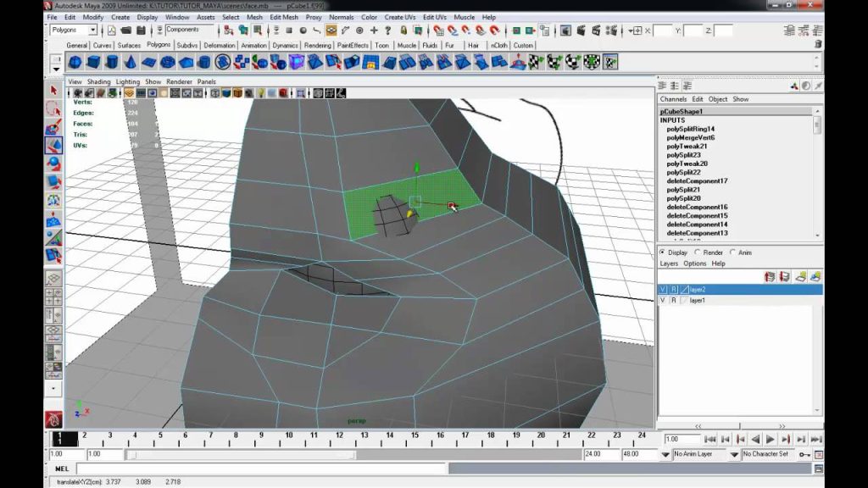Toggle visibility V box of layer1
868x488 pixels.
pyautogui.click(x=663, y=300)
